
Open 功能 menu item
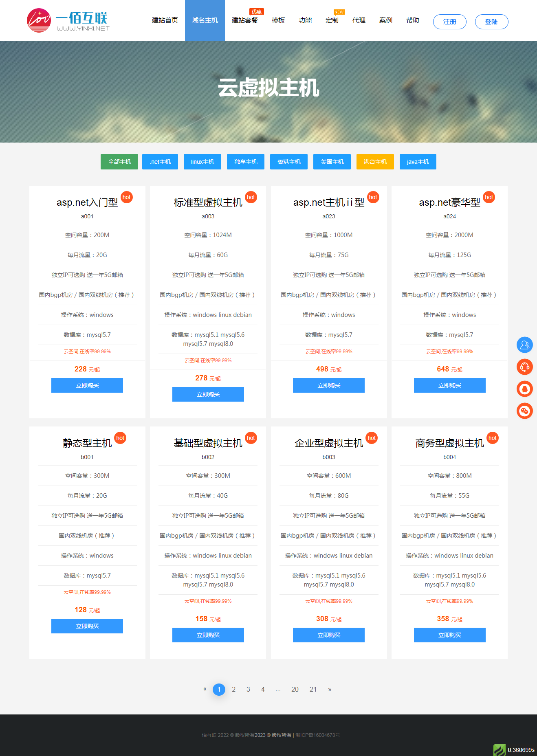point(305,20)
